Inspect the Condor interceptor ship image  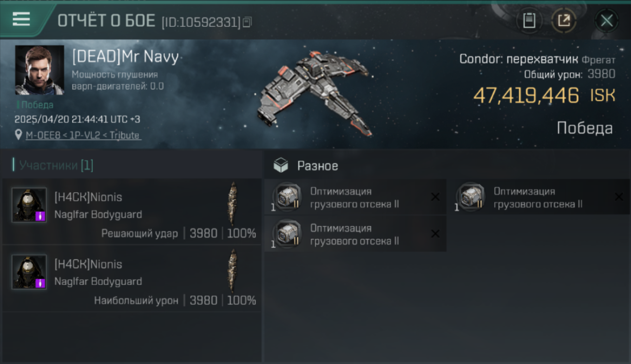coord(315,92)
